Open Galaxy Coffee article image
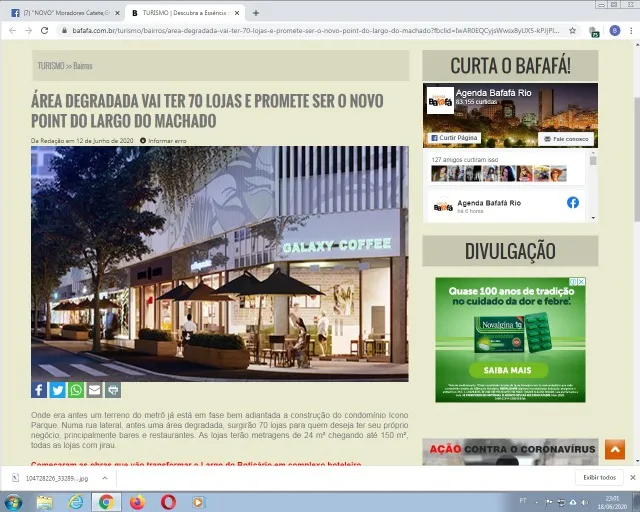Image resolution: width=640 pixels, height=512 pixels. pyautogui.click(x=220, y=264)
